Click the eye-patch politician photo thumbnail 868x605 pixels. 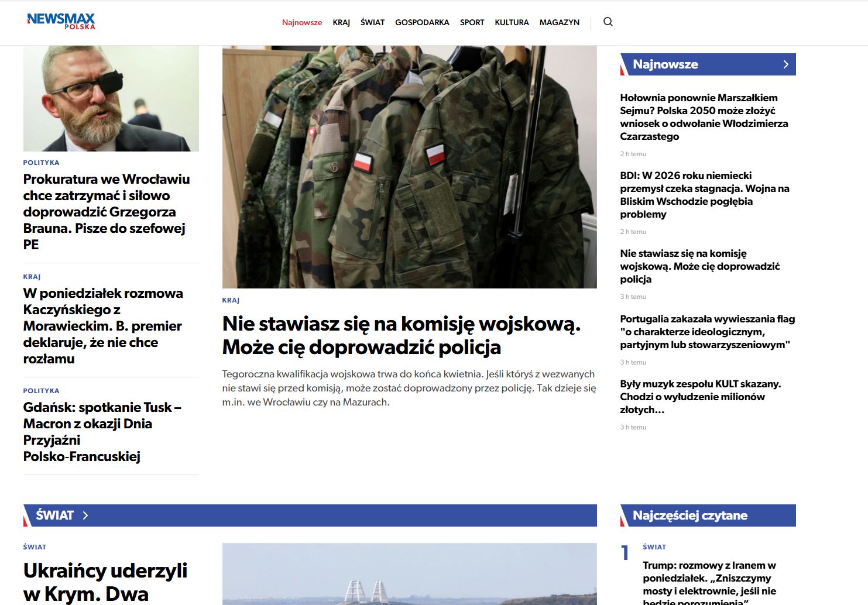(111, 97)
